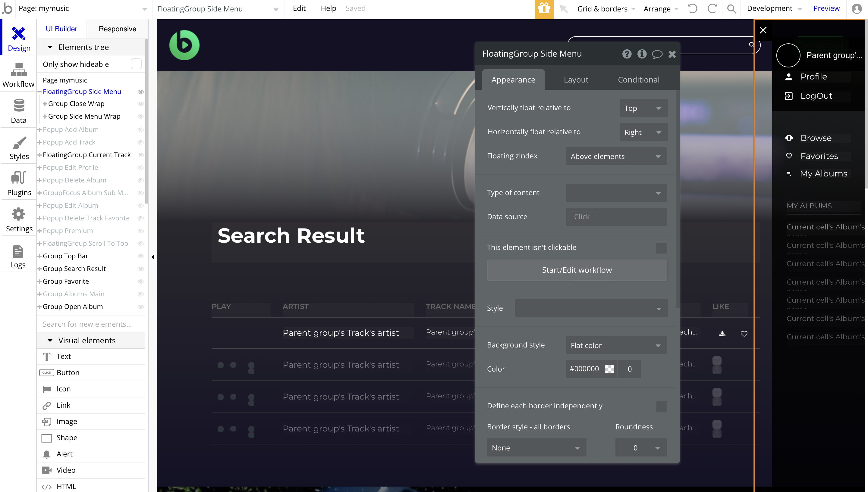Open the search magnifier in top bar
Viewport: 868px width, 492px height.
(731, 9)
